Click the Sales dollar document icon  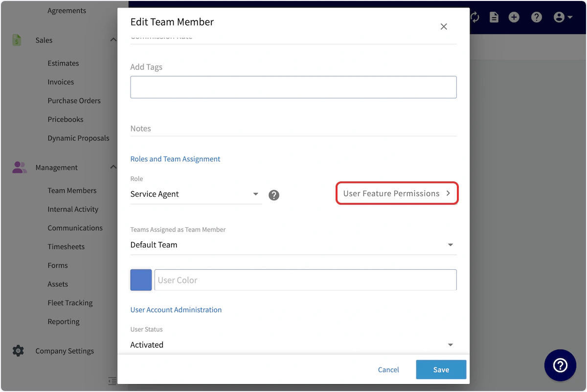pos(17,40)
